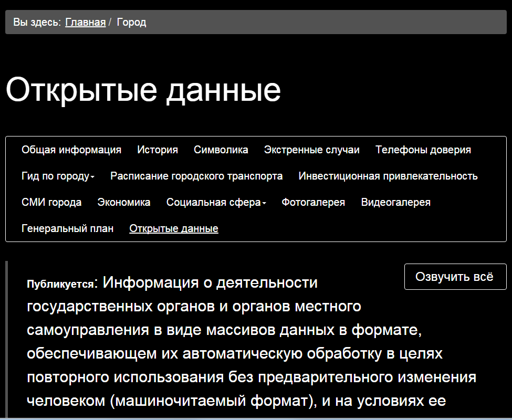This screenshot has height=420, width=512.
Task: Select СМИ города menu item
Action: click(x=51, y=202)
